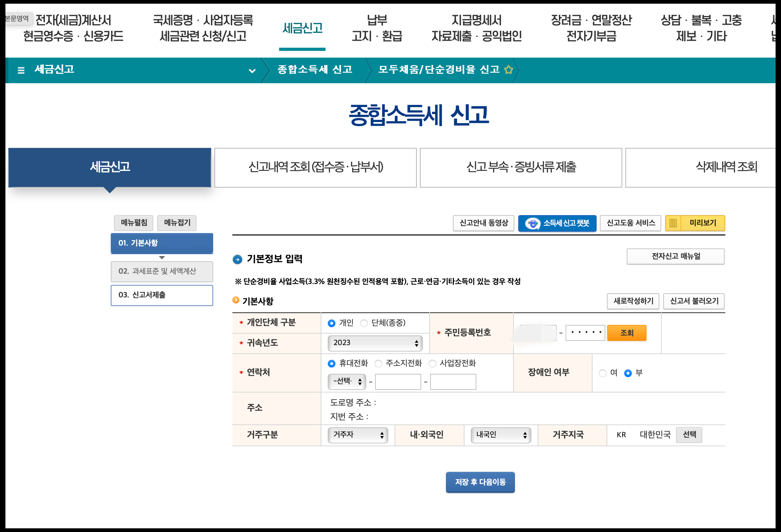
Task: Open the 귀속년도 2023 dropdown
Action: pyautogui.click(x=375, y=343)
